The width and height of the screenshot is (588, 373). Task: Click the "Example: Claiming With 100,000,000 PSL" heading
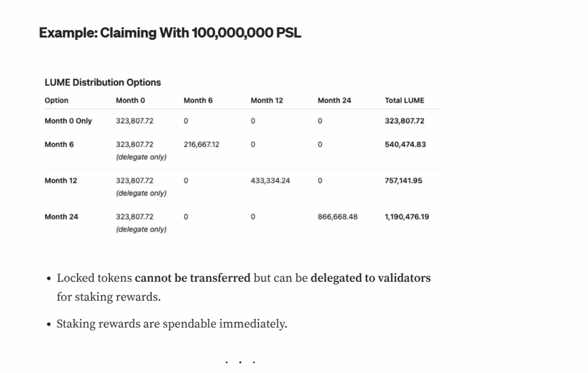click(170, 33)
